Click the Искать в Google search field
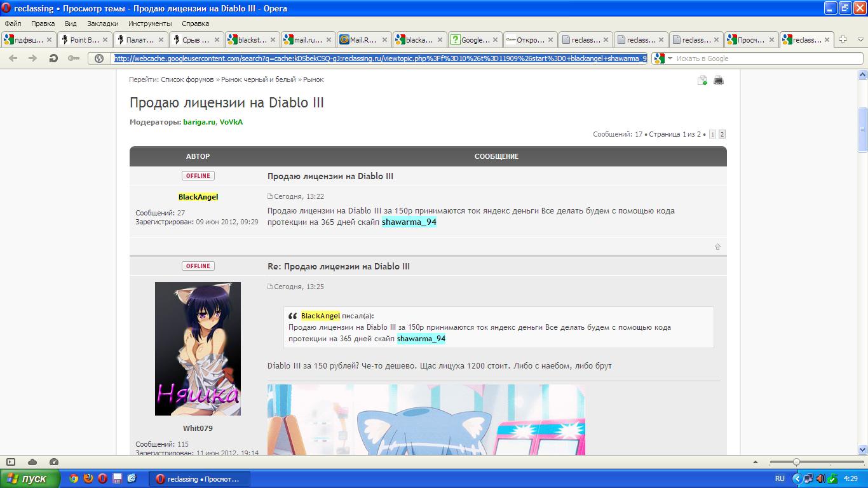Image resolution: width=868 pixels, height=488 pixels. click(x=766, y=58)
